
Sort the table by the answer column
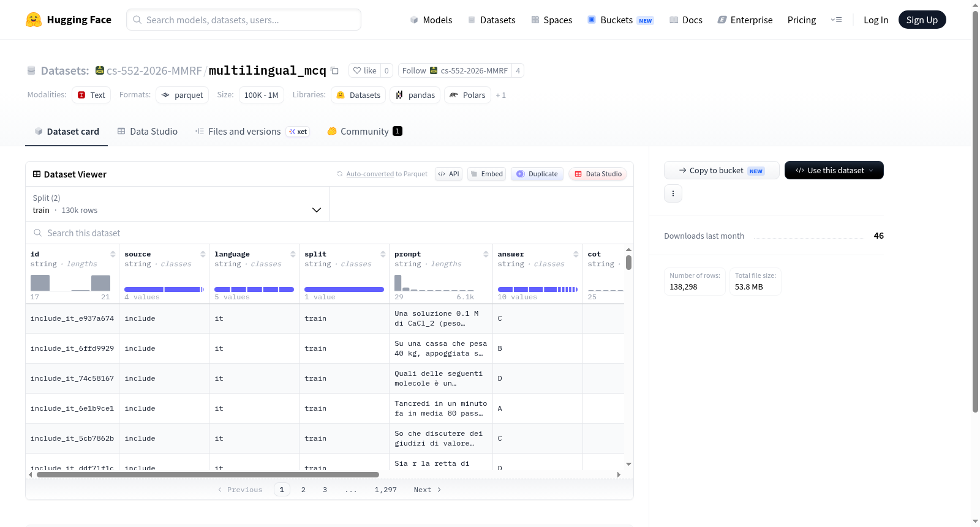[576, 254]
